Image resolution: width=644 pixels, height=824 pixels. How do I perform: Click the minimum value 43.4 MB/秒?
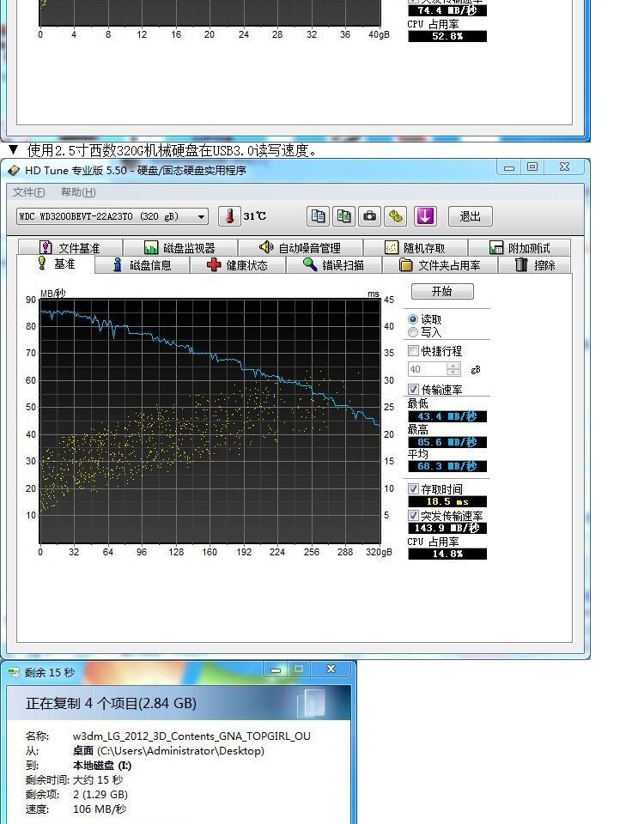tap(447, 417)
